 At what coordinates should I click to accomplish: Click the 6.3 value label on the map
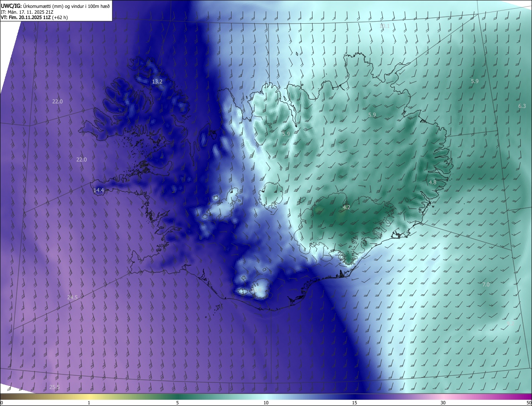(522, 106)
